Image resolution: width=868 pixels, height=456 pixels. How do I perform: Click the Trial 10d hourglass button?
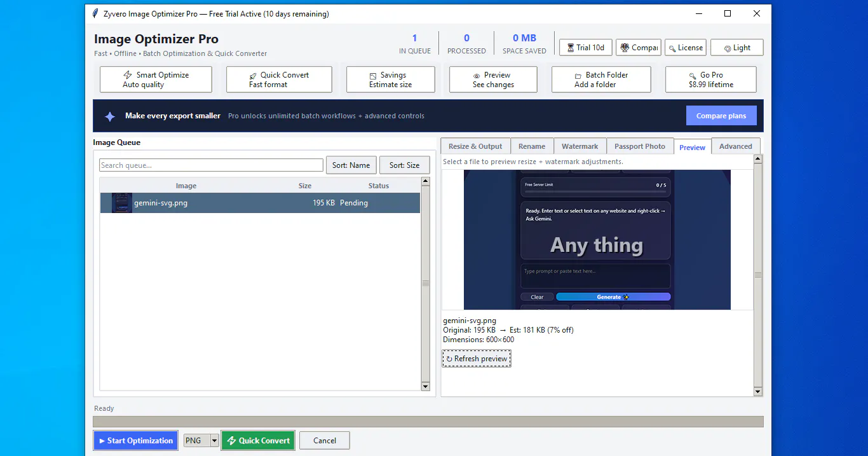coord(586,48)
